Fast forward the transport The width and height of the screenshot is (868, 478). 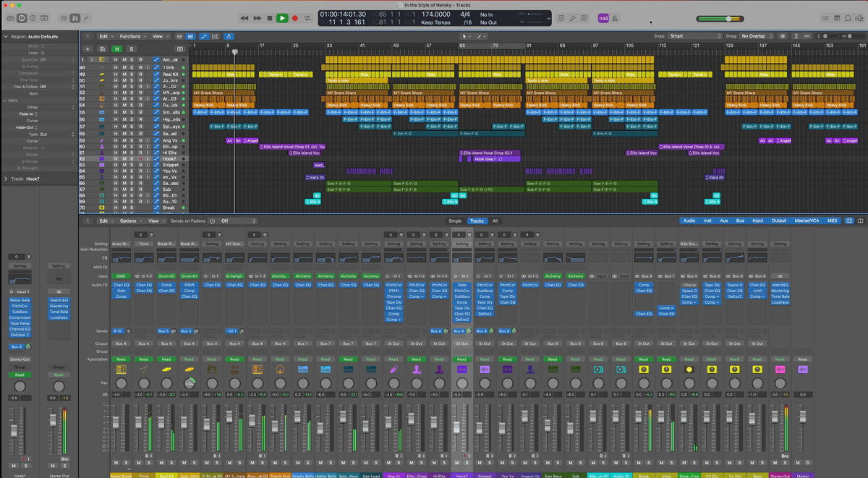(257, 18)
